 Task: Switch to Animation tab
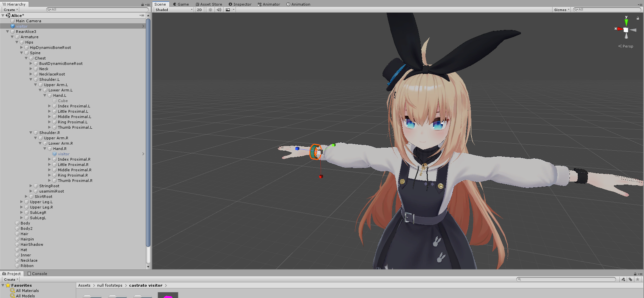(298, 4)
